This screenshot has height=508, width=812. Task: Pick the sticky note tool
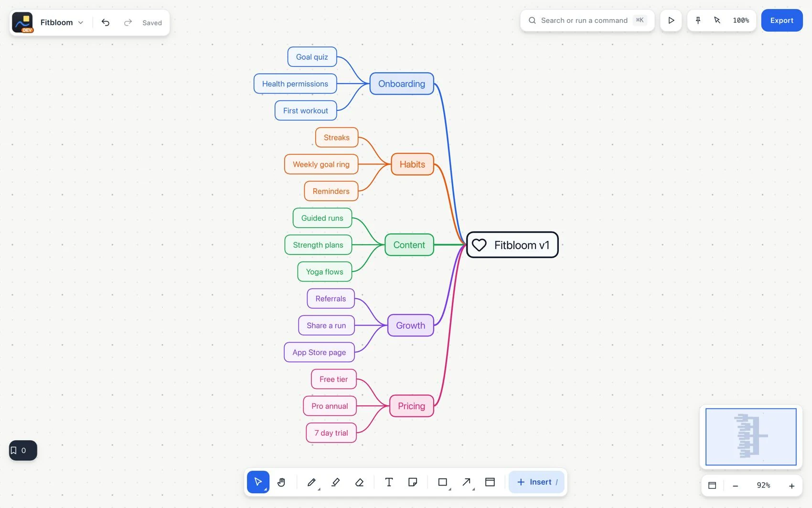(413, 482)
